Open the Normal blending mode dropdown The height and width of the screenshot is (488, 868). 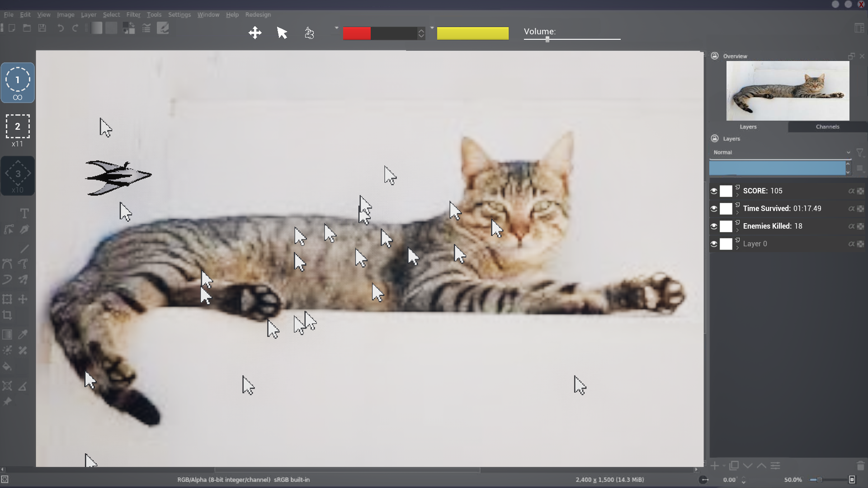coord(781,152)
